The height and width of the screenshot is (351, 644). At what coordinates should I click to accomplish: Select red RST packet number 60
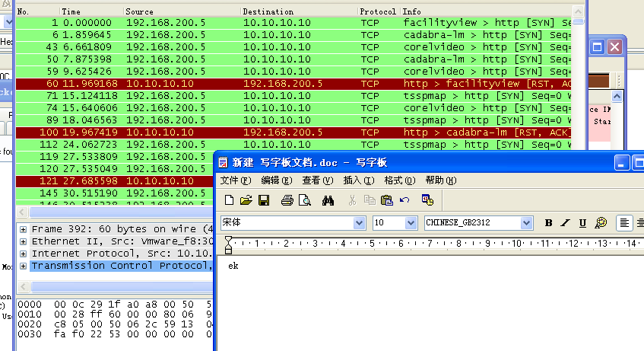(x=293, y=84)
